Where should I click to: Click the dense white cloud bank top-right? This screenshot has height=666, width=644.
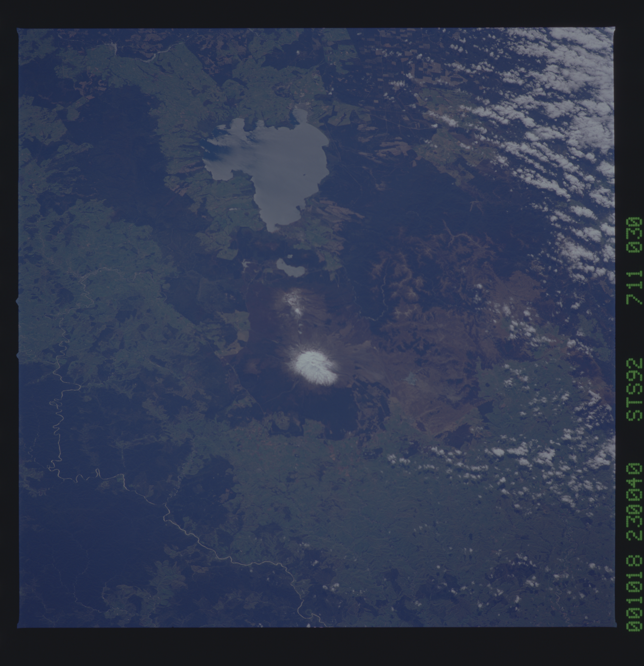[571, 75]
